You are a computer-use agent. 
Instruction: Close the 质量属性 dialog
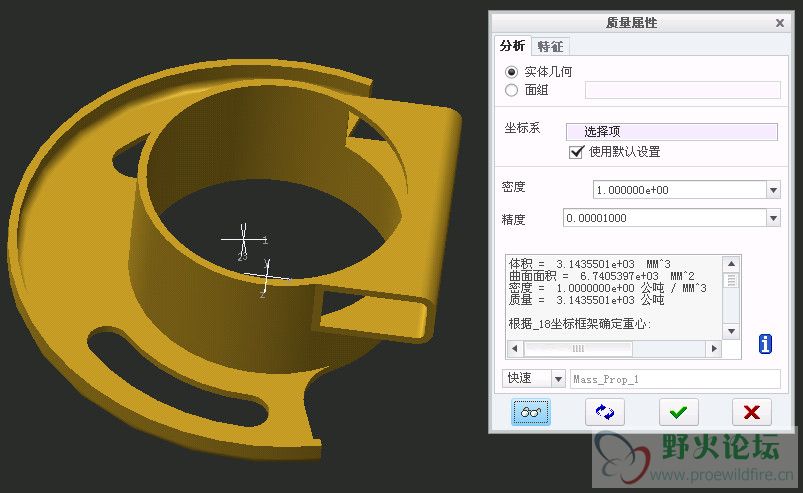click(779, 23)
